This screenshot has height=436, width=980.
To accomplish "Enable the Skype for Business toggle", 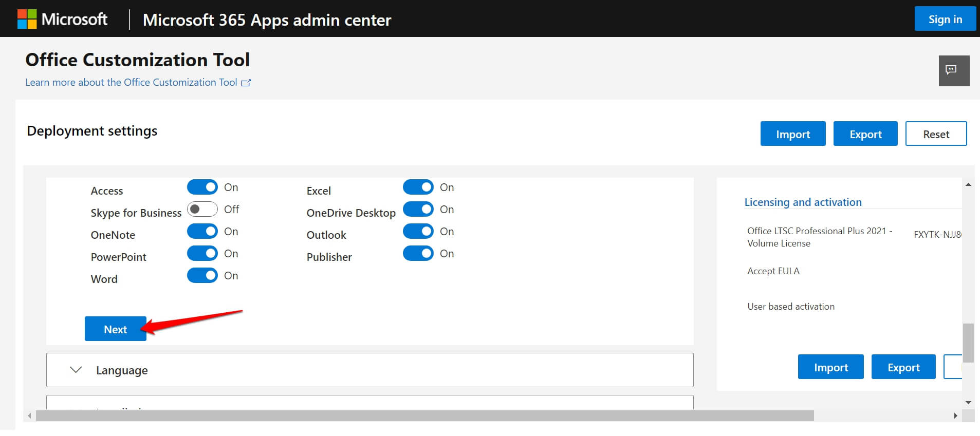I will click(202, 209).
